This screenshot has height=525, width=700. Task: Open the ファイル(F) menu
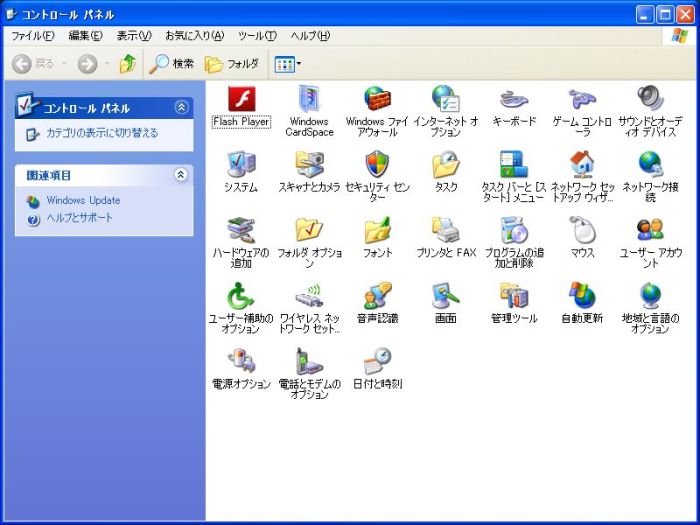(x=32, y=36)
